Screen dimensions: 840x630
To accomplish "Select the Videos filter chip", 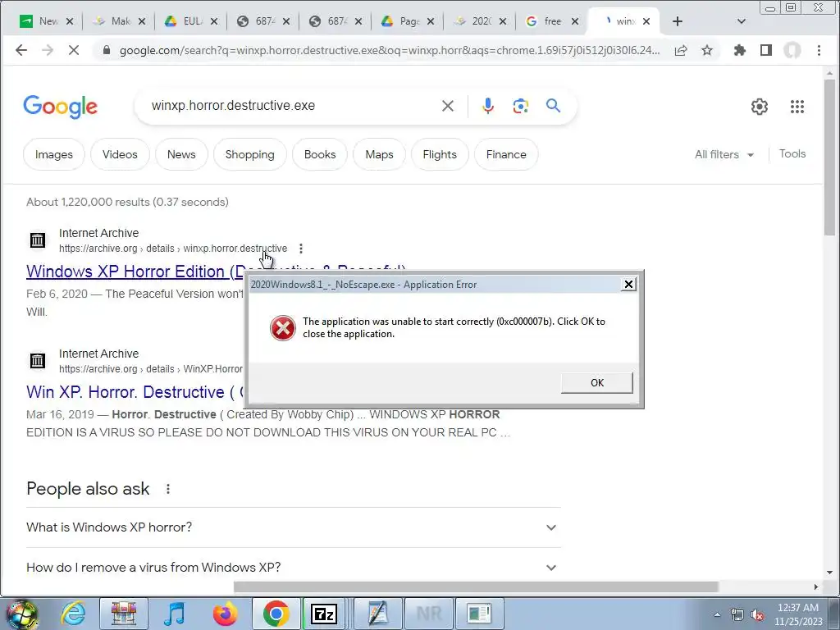I will (x=120, y=154).
